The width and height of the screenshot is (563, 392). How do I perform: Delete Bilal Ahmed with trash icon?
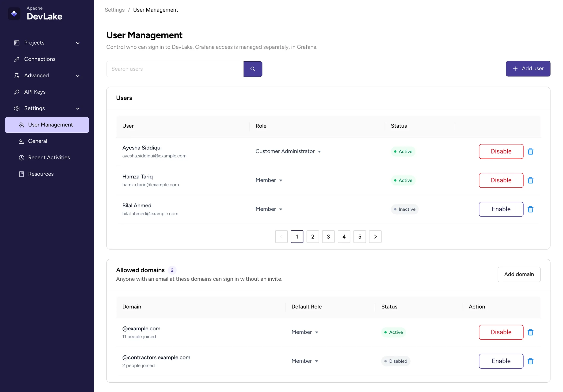coord(530,209)
